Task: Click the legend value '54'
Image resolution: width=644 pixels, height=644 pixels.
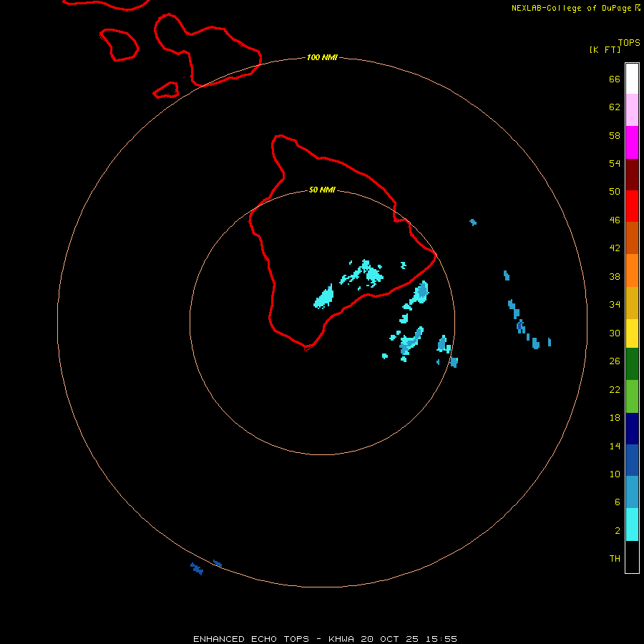Action: click(x=615, y=163)
